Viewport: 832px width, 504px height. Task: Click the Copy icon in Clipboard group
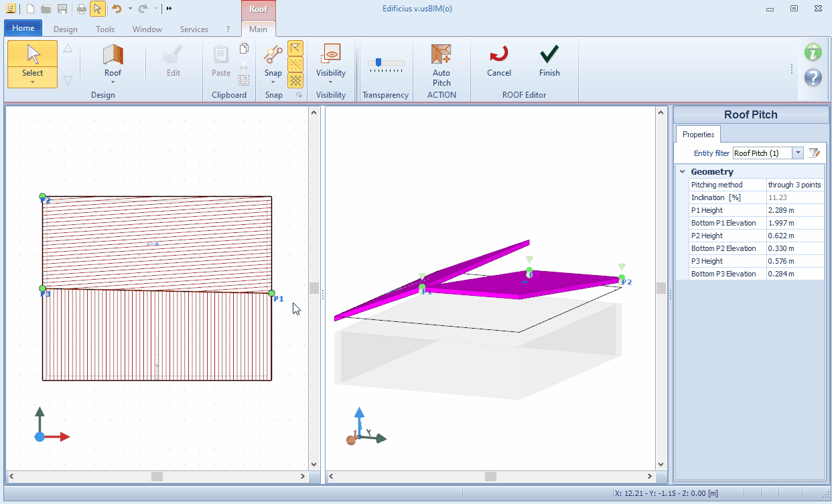click(244, 49)
